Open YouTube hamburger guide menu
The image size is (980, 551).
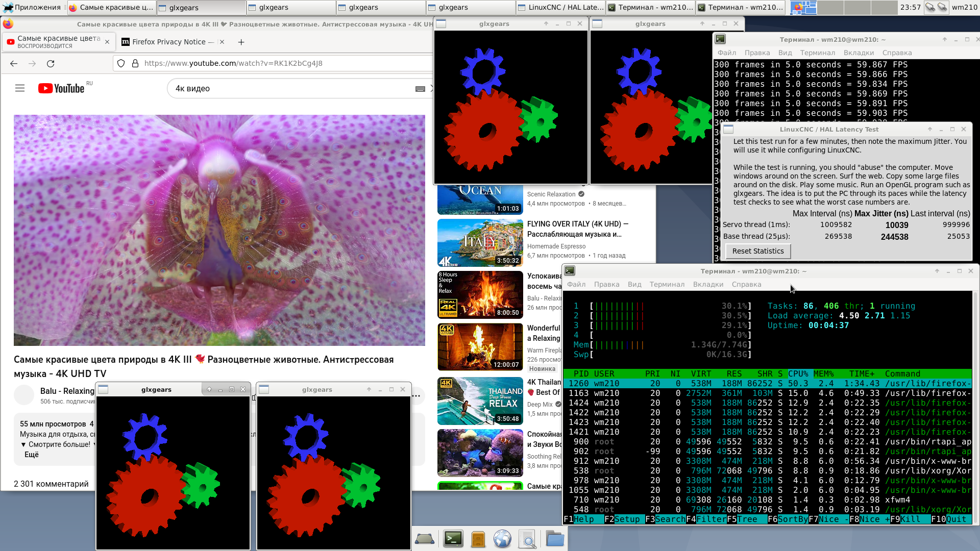[20, 88]
